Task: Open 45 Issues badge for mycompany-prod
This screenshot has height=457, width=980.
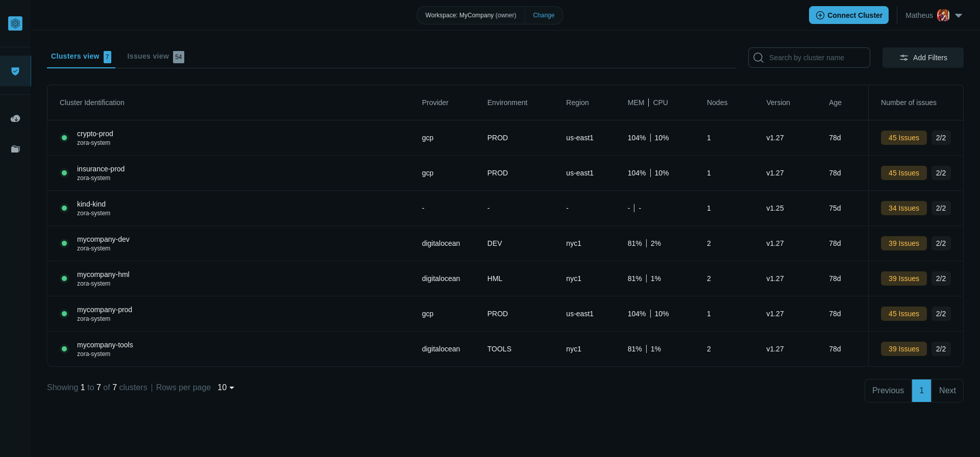Action: pyautogui.click(x=904, y=314)
